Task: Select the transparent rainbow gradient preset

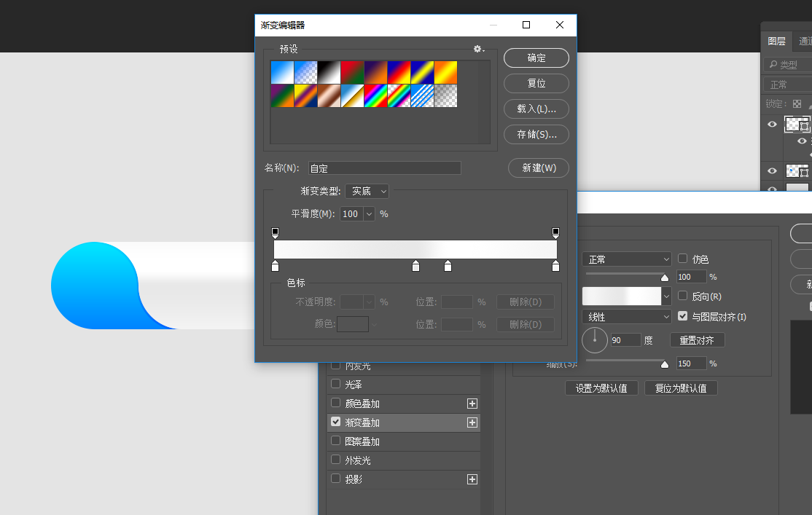Action: click(x=399, y=95)
